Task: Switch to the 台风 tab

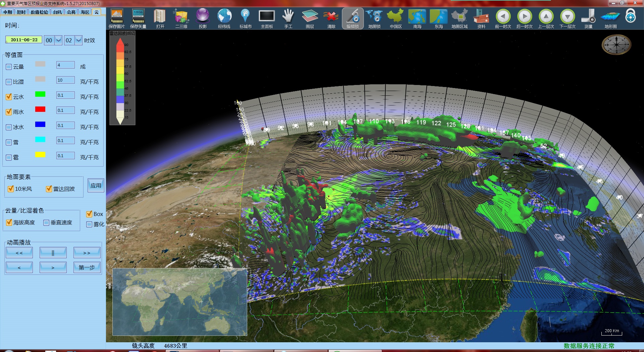Action: pyautogui.click(x=58, y=12)
